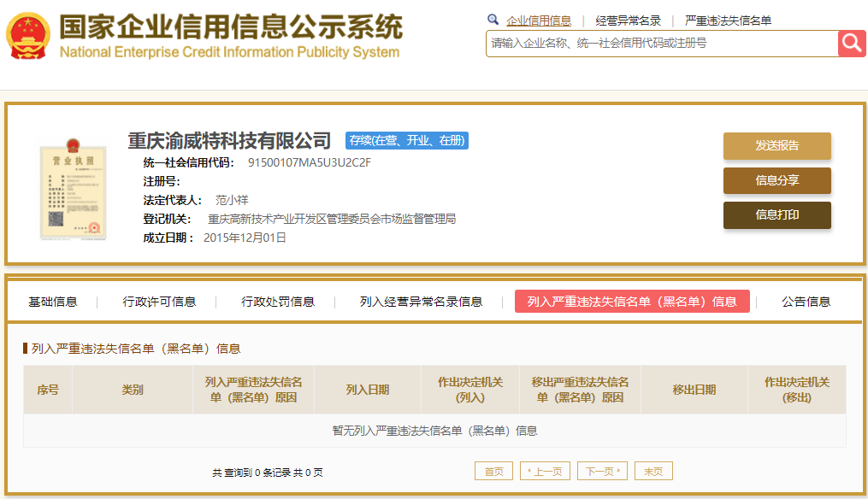868x499 pixels.
Task: Click the 移出严重违法失信名单（黑名单）原因 column header
Action: point(580,390)
